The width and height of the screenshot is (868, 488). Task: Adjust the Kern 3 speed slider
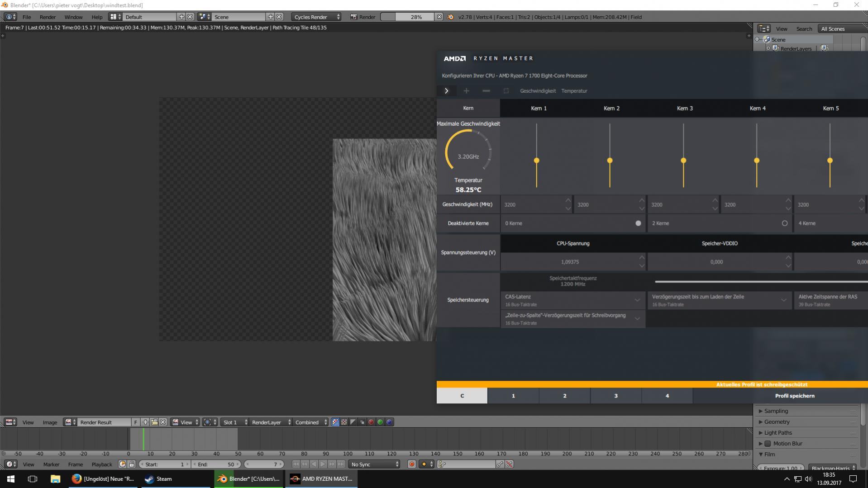tap(683, 161)
